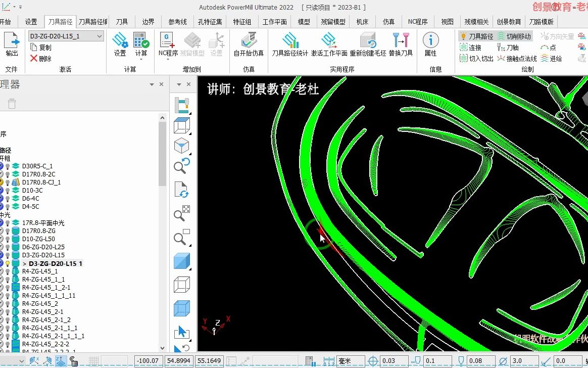This screenshot has width=588, height=368.
Task: Click the solid blue shaded cube icon
Action: pyautogui.click(x=182, y=261)
